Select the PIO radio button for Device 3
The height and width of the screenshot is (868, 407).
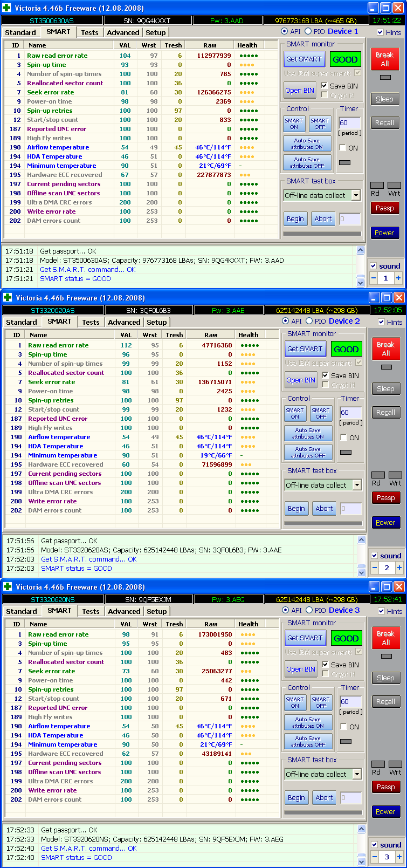pos(309,610)
